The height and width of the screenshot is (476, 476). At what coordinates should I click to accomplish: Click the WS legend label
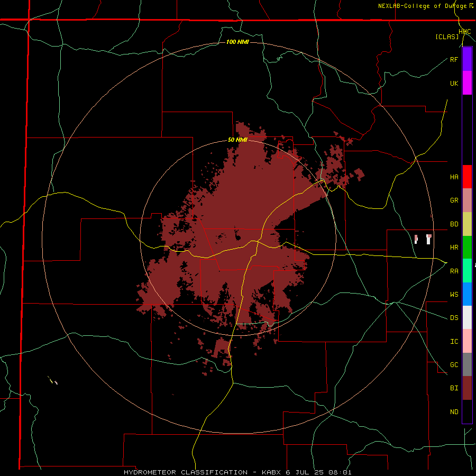tap(454, 294)
